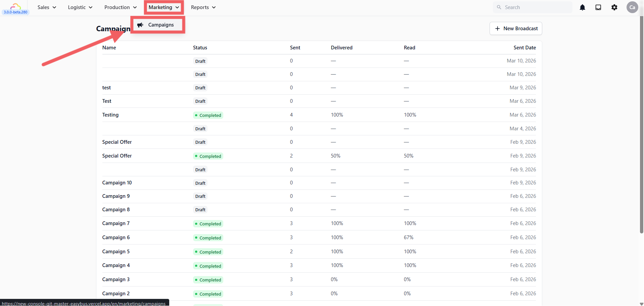The height and width of the screenshot is (306, 644).
Task: Open the notifications bell
Action: [583, 7]
